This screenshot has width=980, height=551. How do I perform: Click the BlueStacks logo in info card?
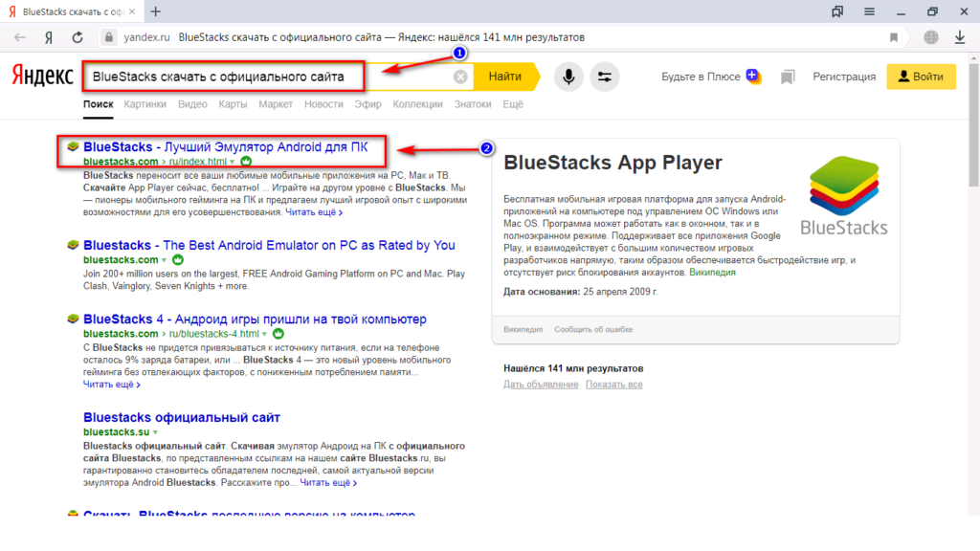(x=844, y=195)
